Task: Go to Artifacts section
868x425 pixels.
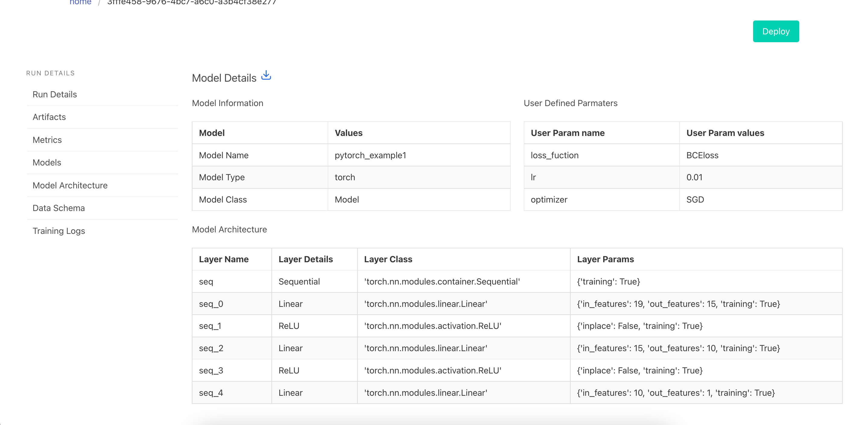Action: tap(49, 117)
